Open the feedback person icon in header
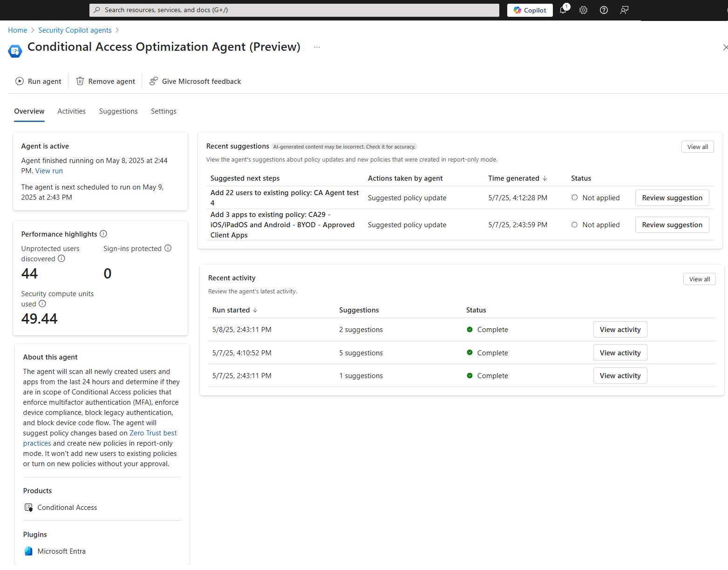728x570 pixels. [x=624, y=10]
